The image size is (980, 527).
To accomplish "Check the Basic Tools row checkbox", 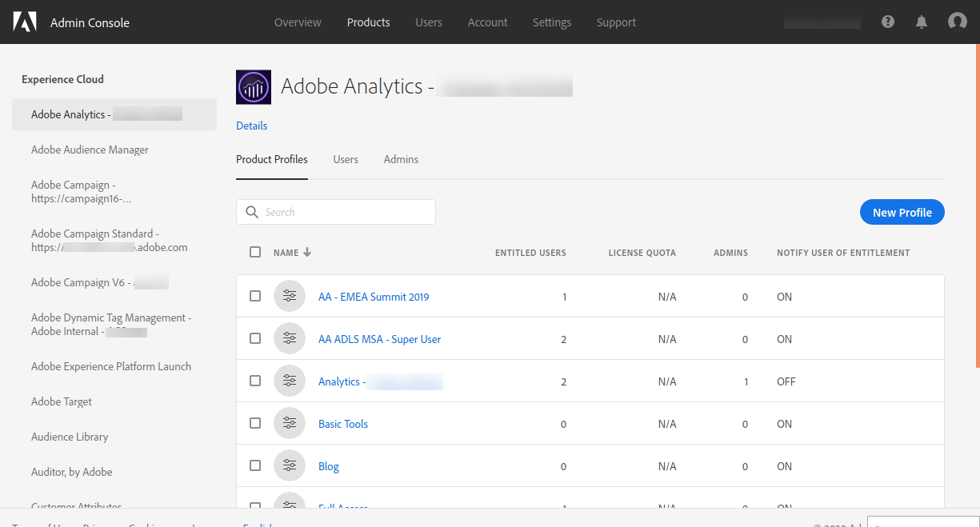I will 255,423.
